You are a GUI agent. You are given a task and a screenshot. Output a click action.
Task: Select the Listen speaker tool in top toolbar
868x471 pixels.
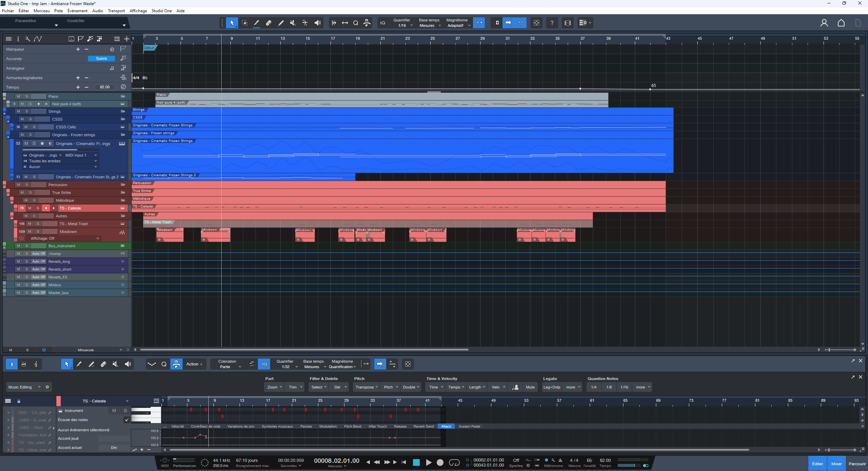tap(317, 23)
